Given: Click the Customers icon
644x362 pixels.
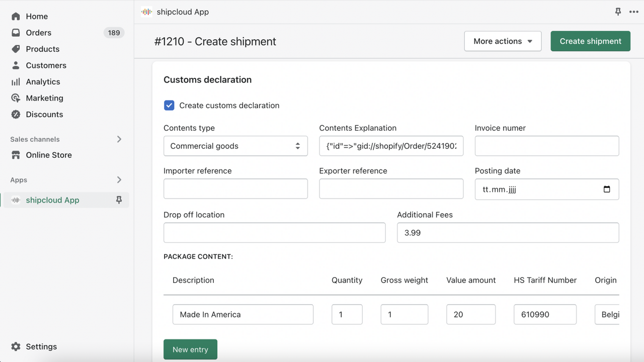Looking at the screenshot, I should [x=16, y=65].
